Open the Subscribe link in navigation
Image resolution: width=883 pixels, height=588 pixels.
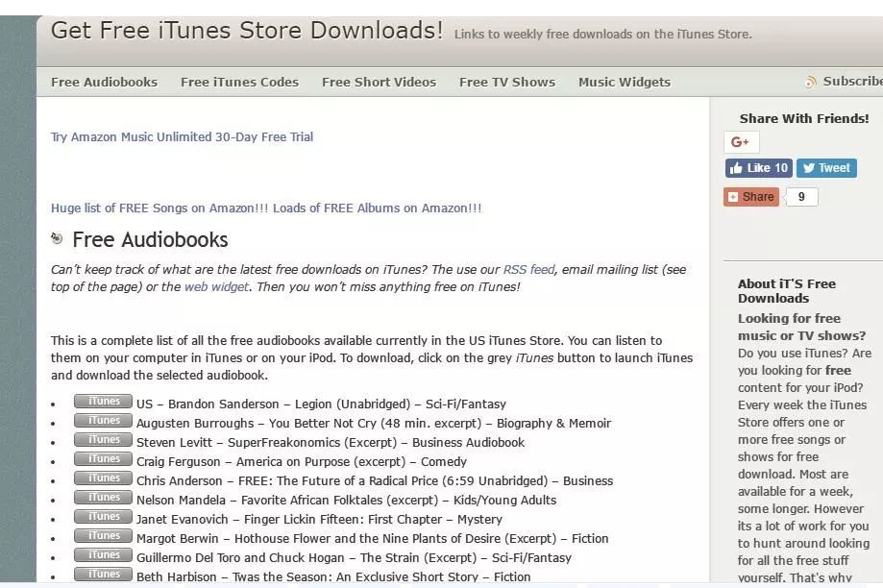pos(852,82)
